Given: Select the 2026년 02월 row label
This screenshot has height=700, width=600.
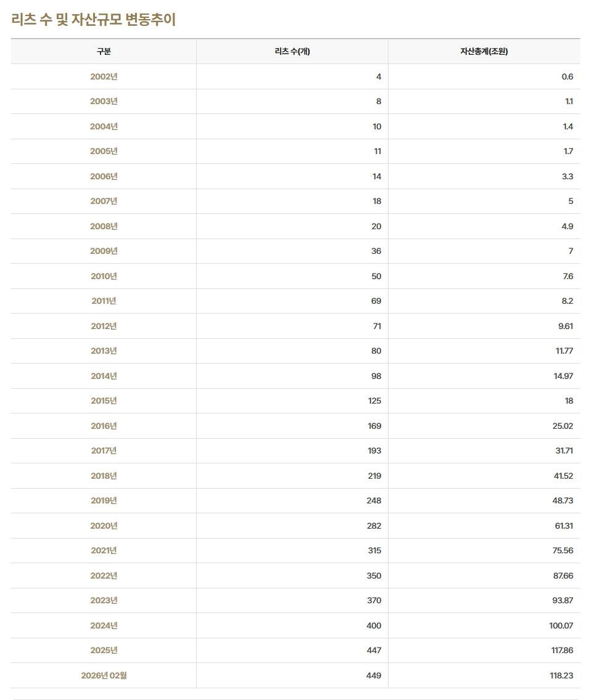Looking at the screenshot, I should pyautogui.click(x=104, y=675).
